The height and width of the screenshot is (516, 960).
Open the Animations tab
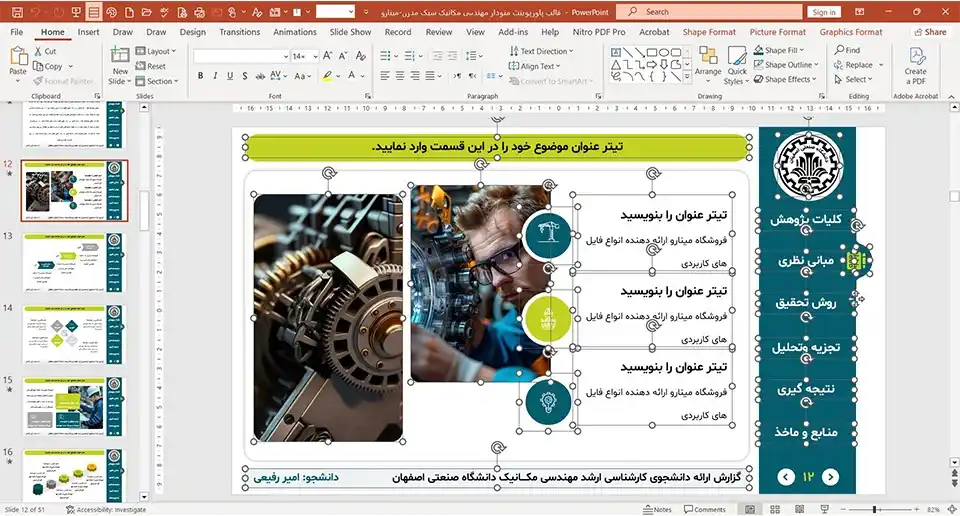(x=294, y=32)
